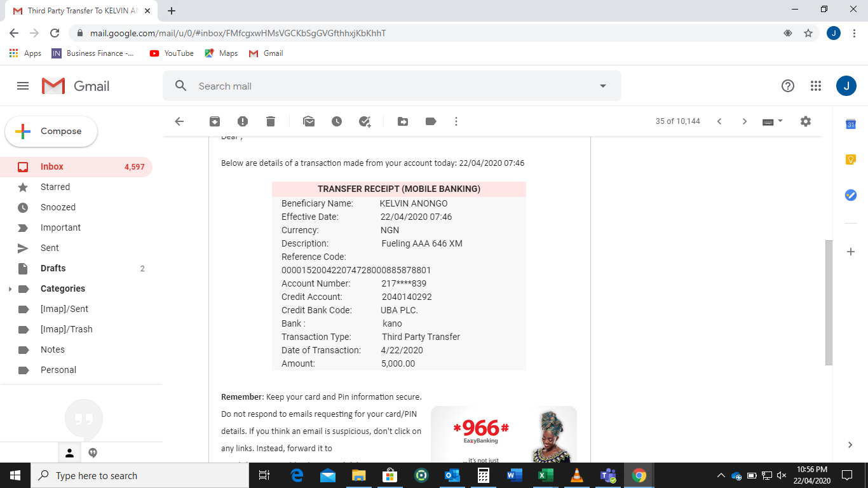Toggle the Gmail main menu hamburger
The width and height of the screenshot is (868, 488).
[23, 86]
